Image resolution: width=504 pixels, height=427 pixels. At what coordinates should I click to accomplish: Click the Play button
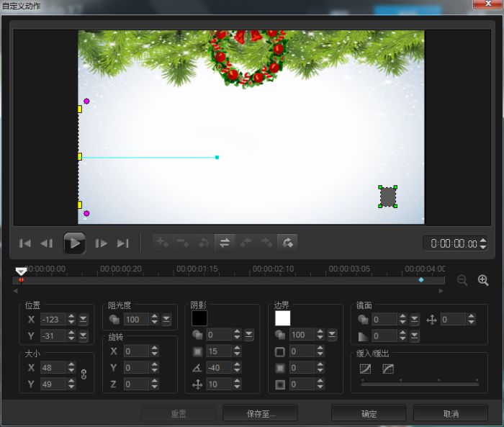[x=74, y=243]
